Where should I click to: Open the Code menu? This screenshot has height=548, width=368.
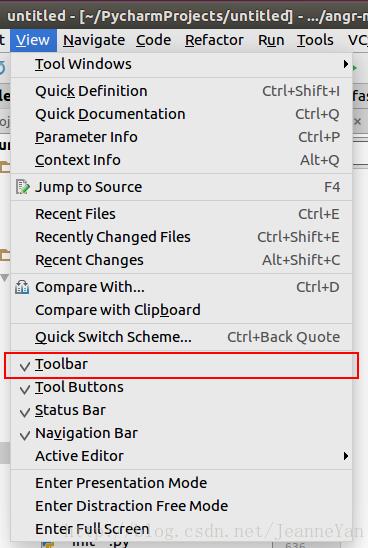pyautogui.click(x=153, y=40)
